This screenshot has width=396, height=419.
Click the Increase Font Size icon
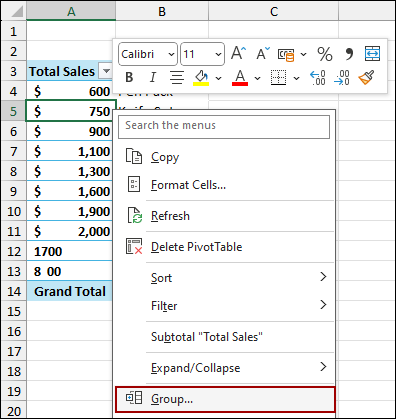point(238,54)
